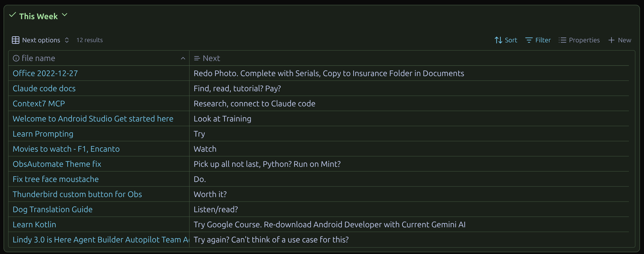
Task: Click "Try again? Can't think of a use case" cell
Action: [x=409, y=240]
